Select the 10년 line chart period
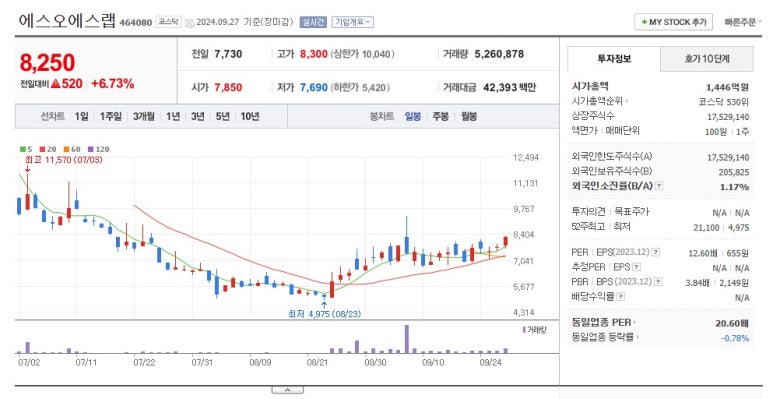 tap(250, 116)
